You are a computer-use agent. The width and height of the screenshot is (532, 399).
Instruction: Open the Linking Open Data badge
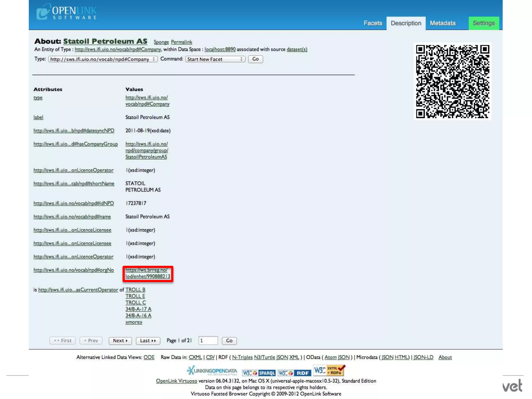(212, 371)
